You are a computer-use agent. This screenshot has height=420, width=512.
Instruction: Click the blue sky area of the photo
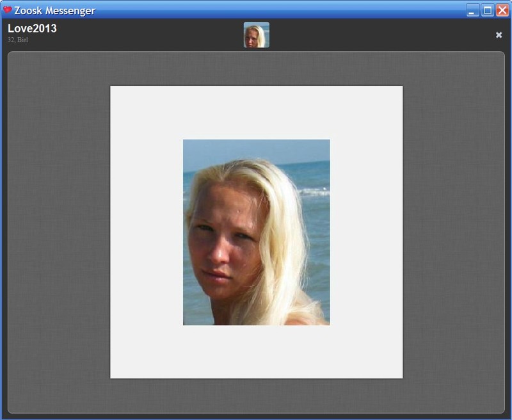pos(257,150)
